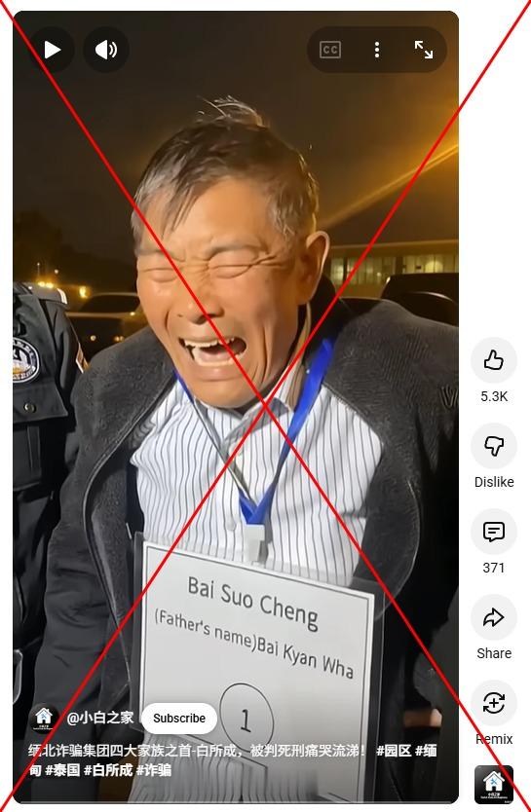Toggle closed captions CC
The height and width of the screenshot is (812, 531).
[x=330, y=50]
